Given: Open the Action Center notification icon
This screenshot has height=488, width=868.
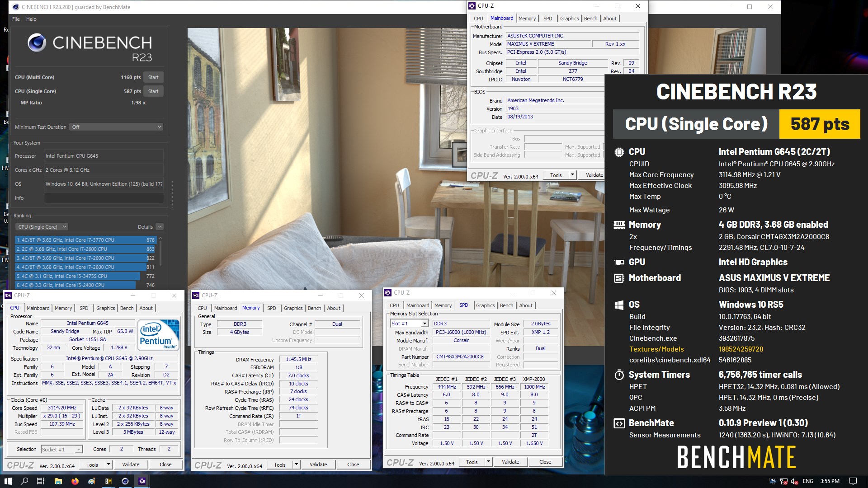Looking at the screenshot, I should coord(853,481).
